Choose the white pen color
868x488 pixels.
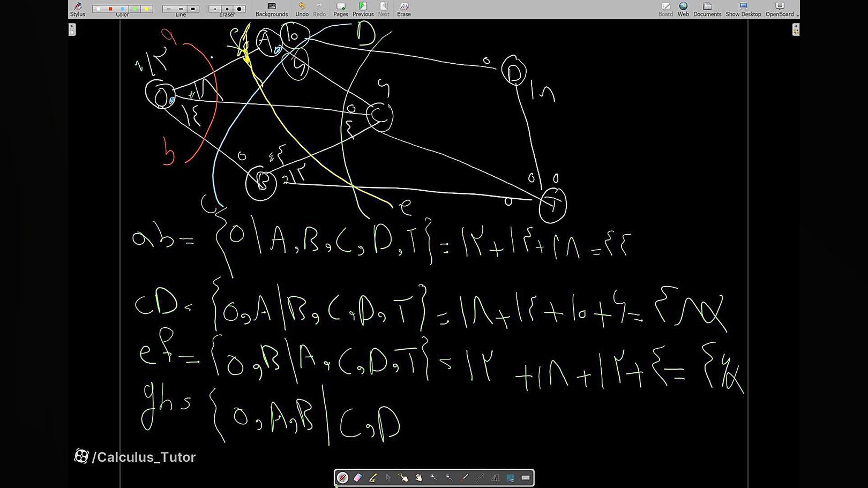pyautogui.click(x=98, y=9)
